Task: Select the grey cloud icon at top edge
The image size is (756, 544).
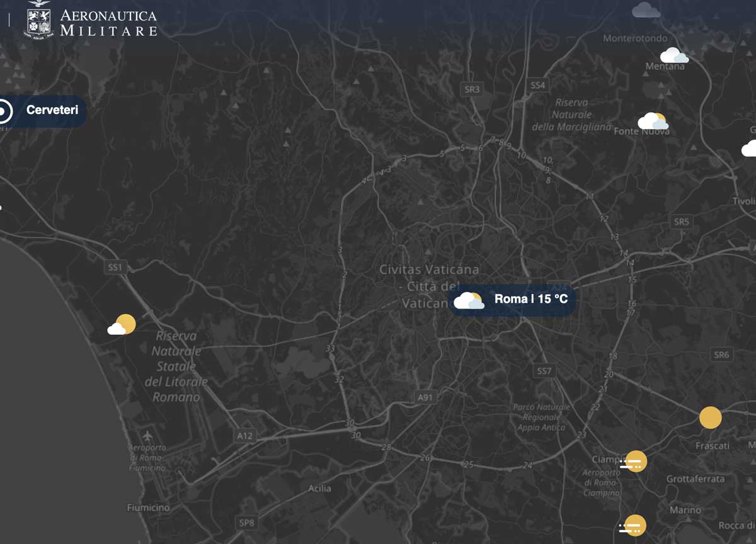Action: tap(646, 10)
